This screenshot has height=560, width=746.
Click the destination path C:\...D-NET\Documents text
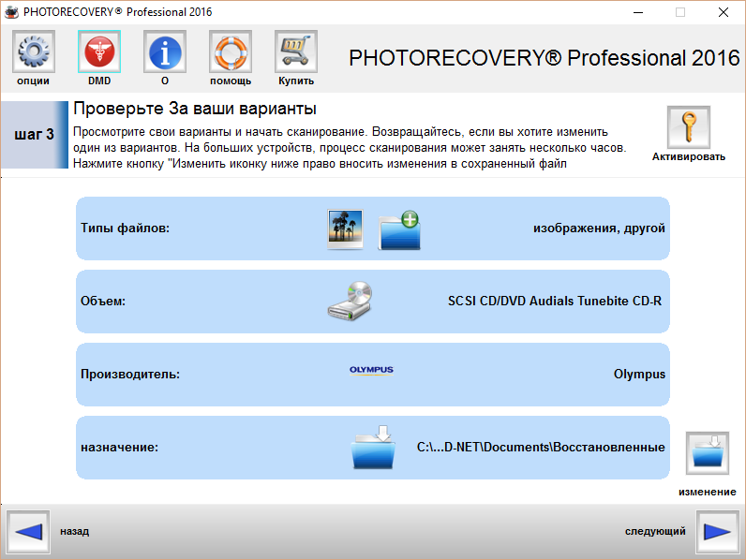click(541, 448)
